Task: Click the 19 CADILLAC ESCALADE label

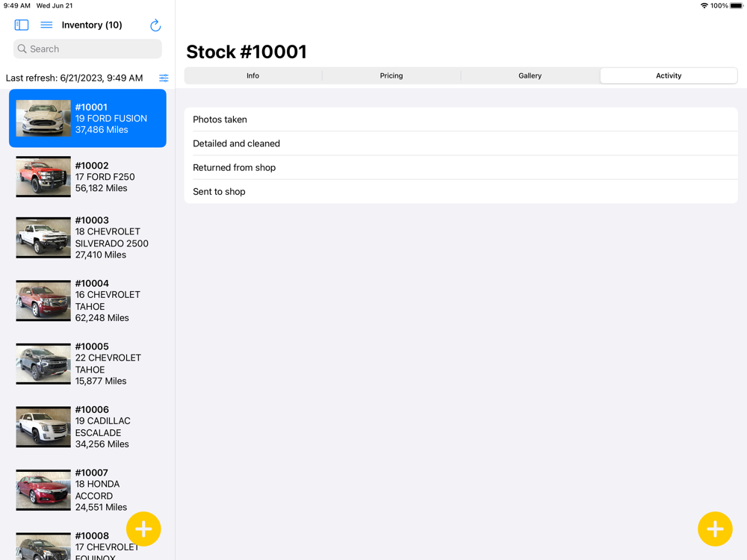Action: 103,426
